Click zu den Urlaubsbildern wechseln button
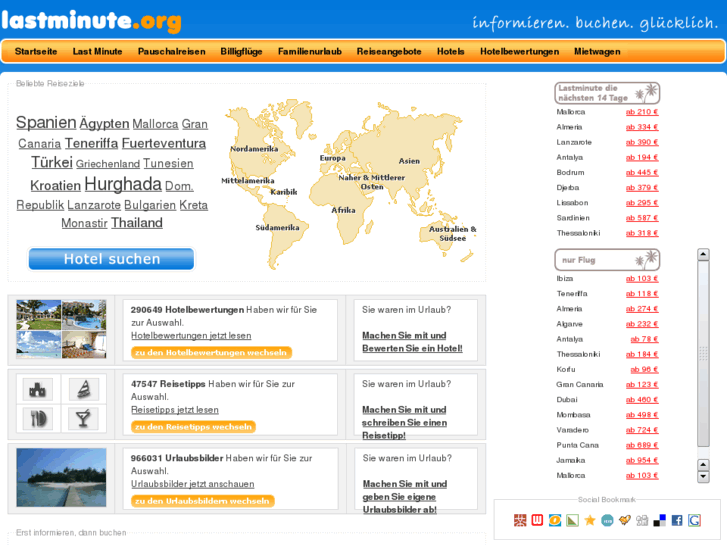The image size is (727, 545). 203,501
